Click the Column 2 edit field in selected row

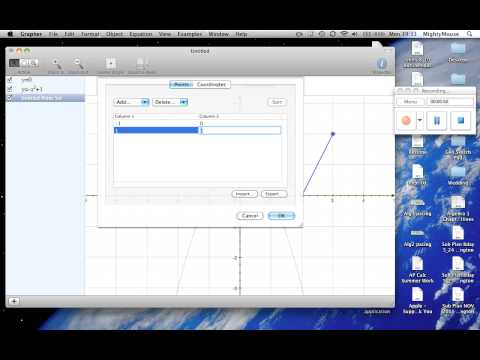coord(240,130)
